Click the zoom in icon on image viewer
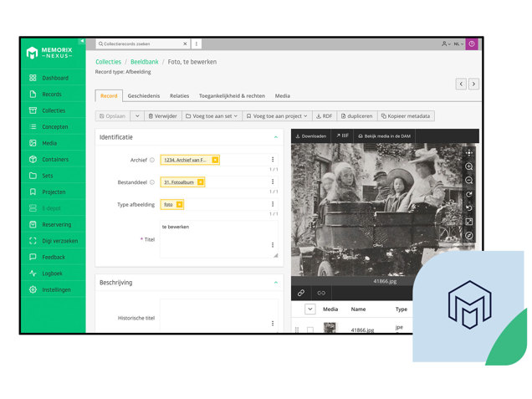 point(469,166)
